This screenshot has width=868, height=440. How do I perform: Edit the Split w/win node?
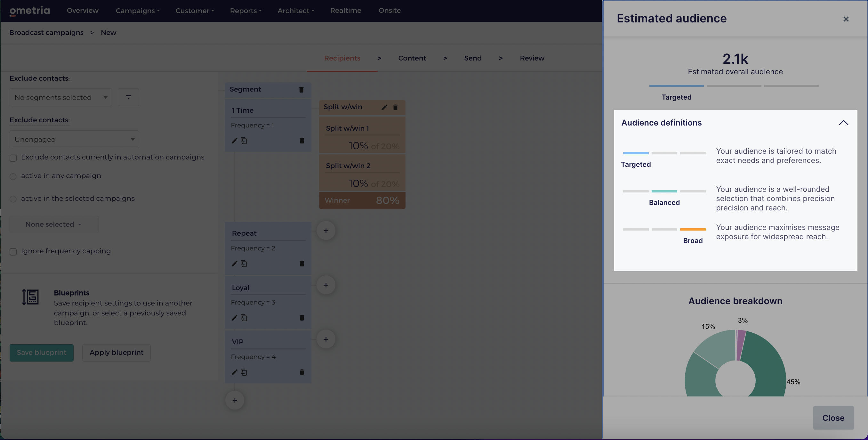coord(384,107)
